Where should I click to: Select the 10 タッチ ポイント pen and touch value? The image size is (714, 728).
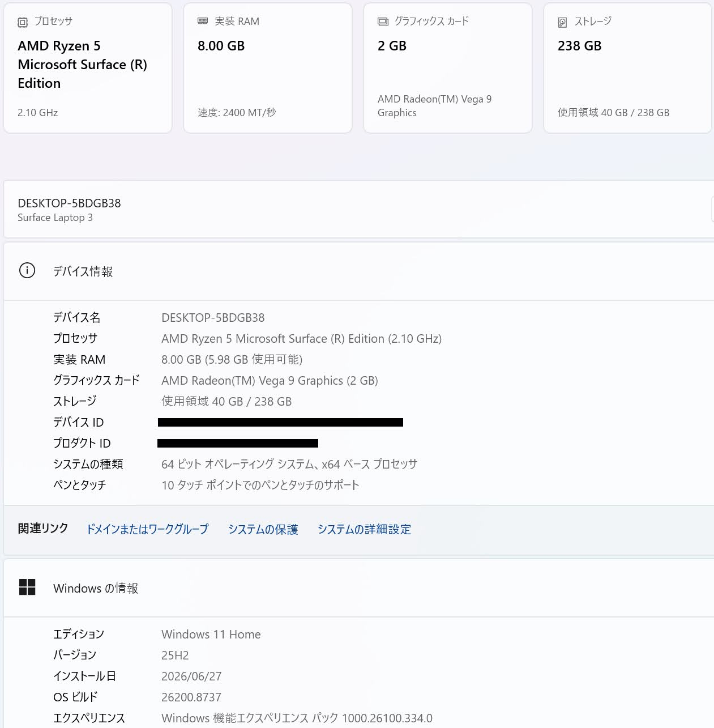click(260, 486)
